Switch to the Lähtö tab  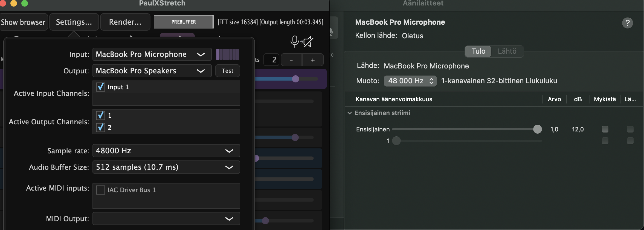[507, 51]
